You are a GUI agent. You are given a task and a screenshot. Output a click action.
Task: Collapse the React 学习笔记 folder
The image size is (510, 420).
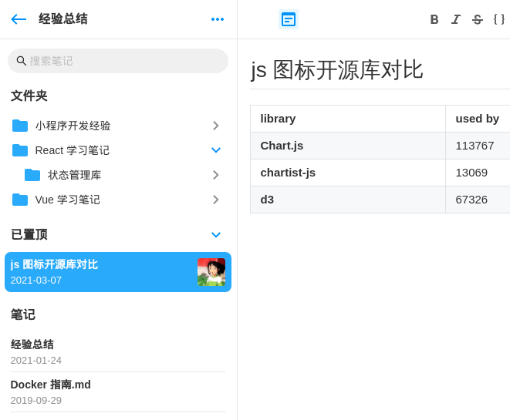(216, 150)
